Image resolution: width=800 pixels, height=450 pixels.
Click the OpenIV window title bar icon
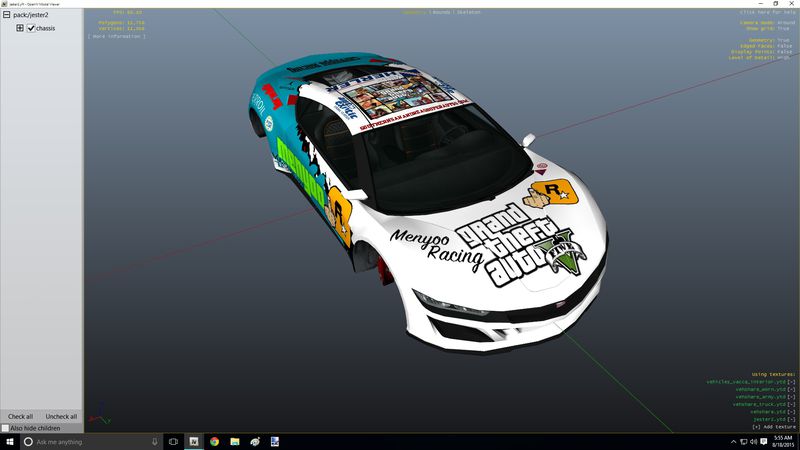point(4,4)
